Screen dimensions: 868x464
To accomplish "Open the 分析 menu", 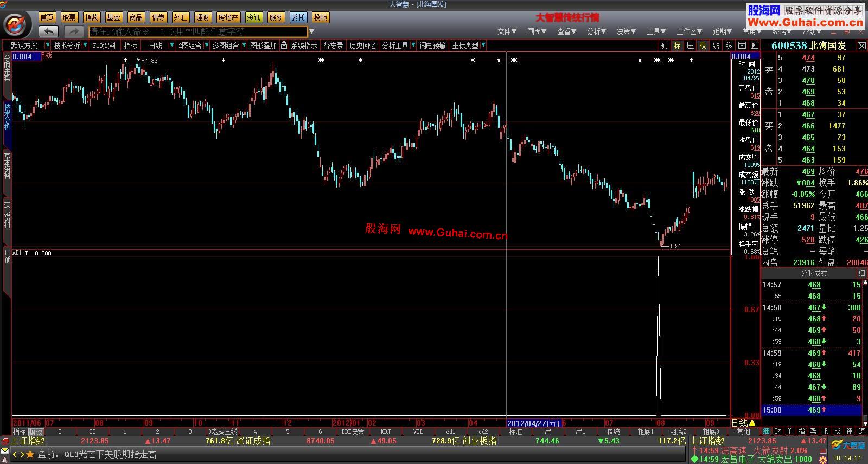I will (x=597, y=31).
